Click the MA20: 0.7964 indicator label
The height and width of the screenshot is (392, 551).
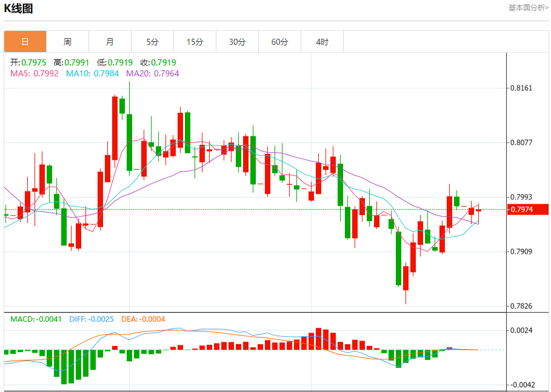pos(153,73)
